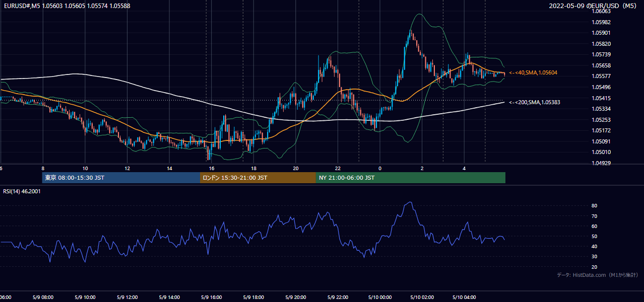
Task: Click price axis value 1.05172
Action: [601, 130]
